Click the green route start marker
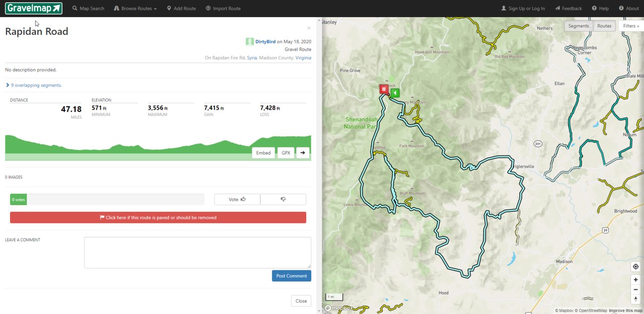644x314 pixels. coord(395,93)
